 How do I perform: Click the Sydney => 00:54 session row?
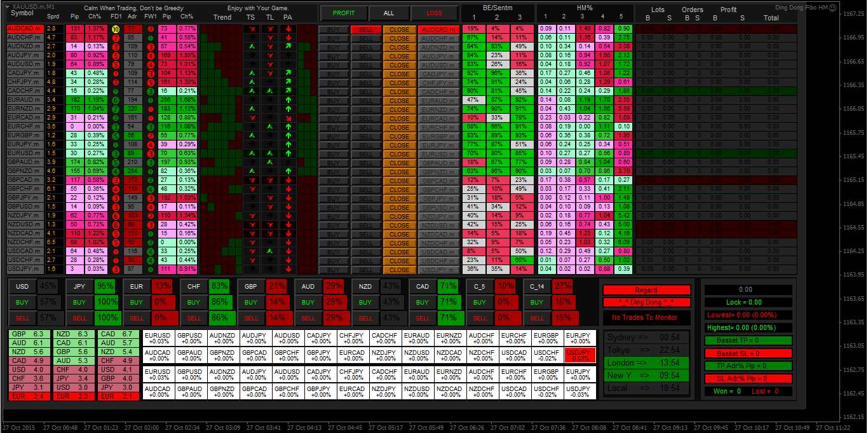(x=646, y=337)
